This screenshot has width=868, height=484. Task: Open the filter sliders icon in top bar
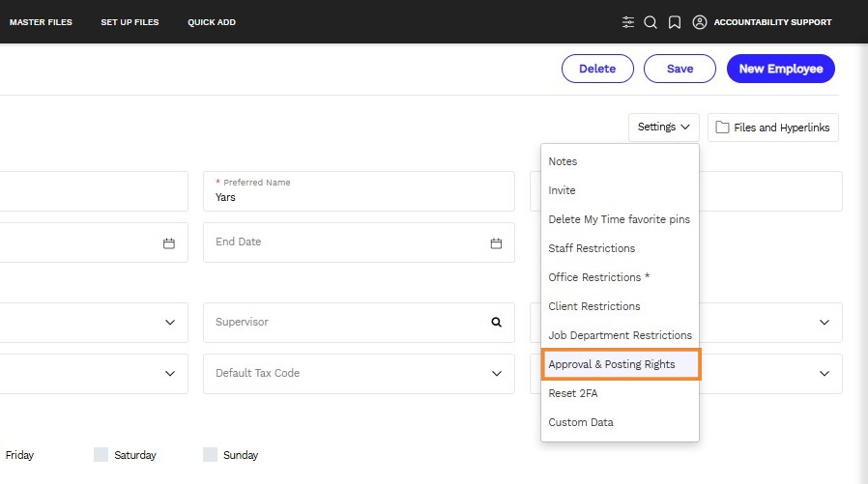point(627,22)
